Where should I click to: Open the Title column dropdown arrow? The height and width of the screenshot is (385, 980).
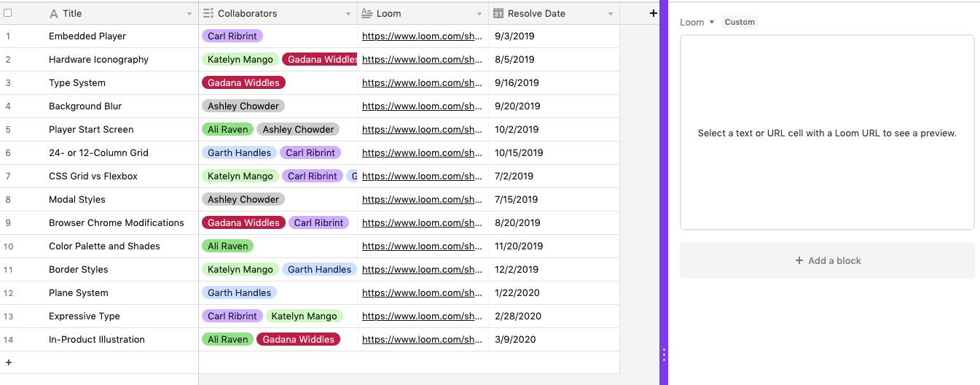[189, 14]
